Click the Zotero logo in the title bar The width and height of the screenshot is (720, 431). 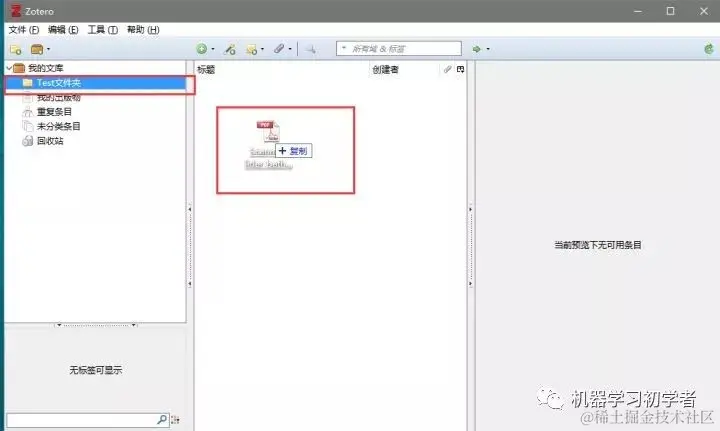point(16,11)
